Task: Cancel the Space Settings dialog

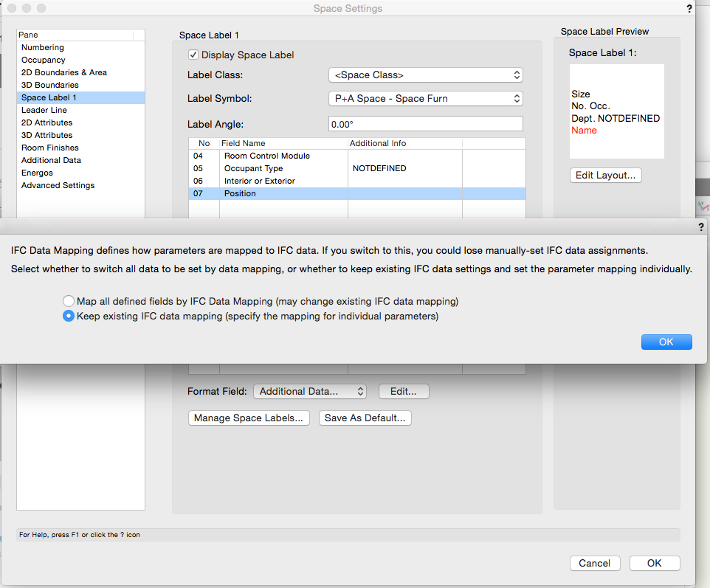Action: click(594, 563)
